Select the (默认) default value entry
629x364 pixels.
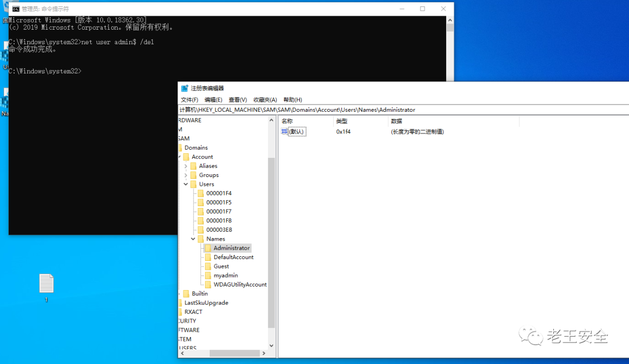297,132
